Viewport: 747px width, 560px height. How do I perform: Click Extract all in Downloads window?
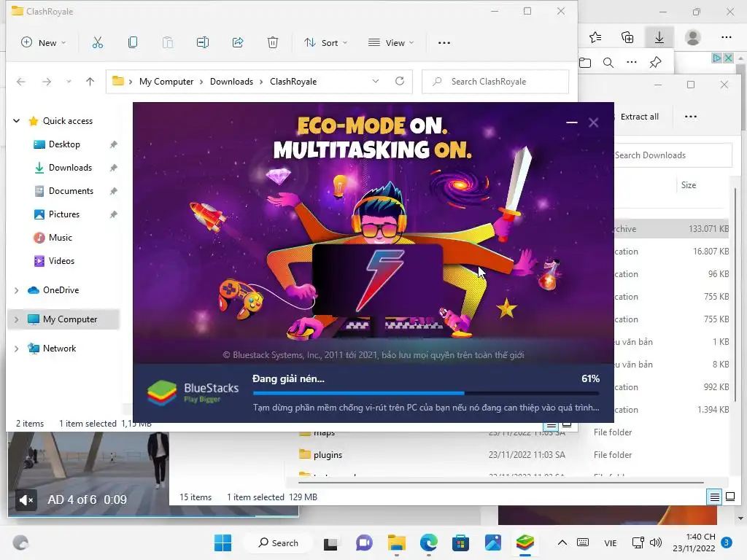[x=639, y=117]
